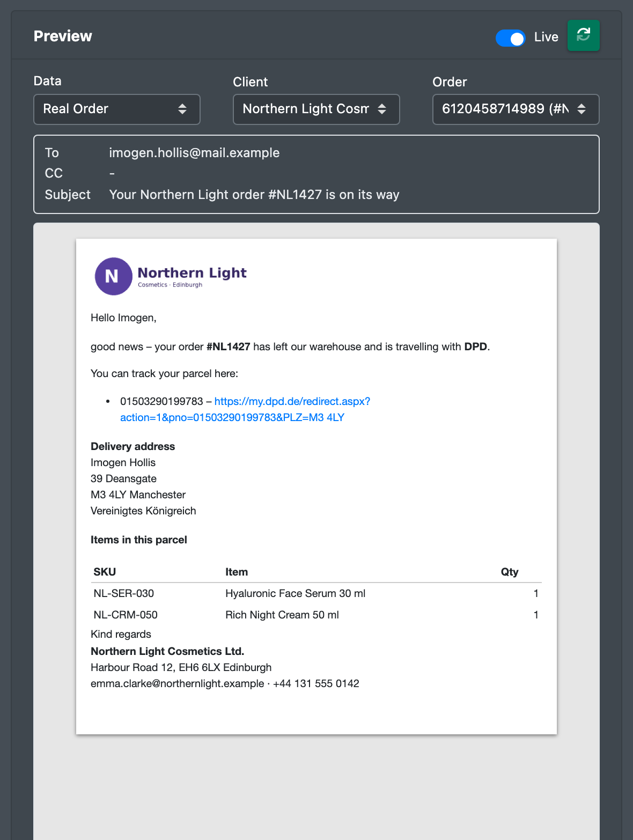
Task: Open the Client dropdown Northern Light Cosmetics
Action: [x=316, y=109]
